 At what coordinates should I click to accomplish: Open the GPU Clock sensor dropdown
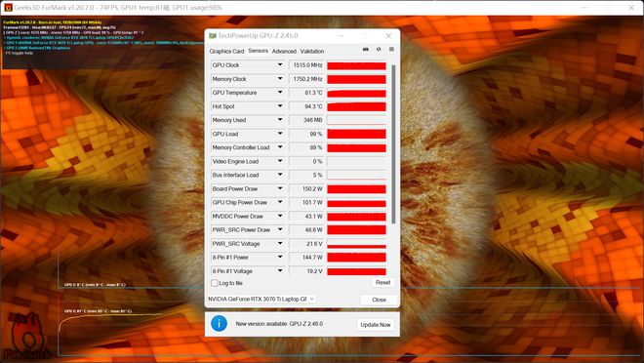[x=280, y=64]
